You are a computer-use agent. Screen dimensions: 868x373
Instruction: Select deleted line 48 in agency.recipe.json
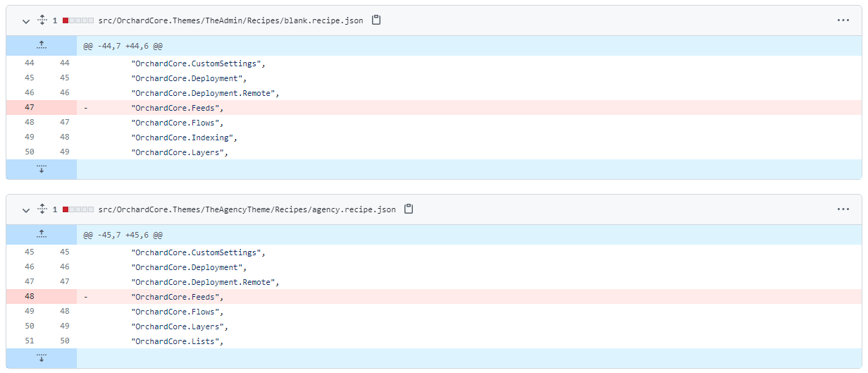click(x=29, y=297)
